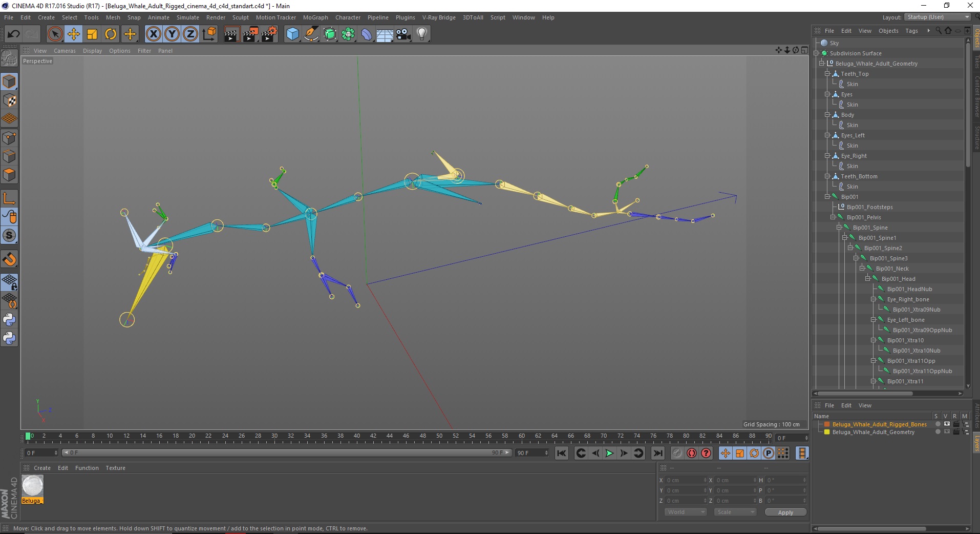This screenshot has width=980, height=534.
Task: Toggle Parameter keyframe recording
Action: pyautogui.click(x=769, y=453)
